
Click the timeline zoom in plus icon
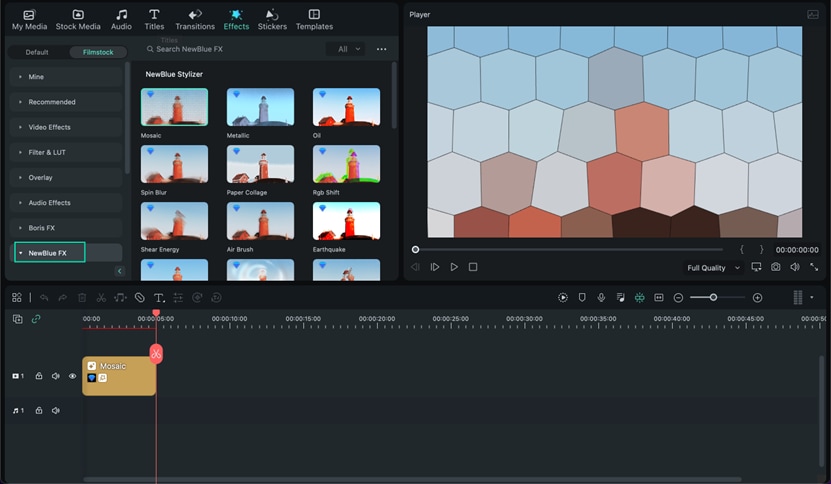point(757,298)
